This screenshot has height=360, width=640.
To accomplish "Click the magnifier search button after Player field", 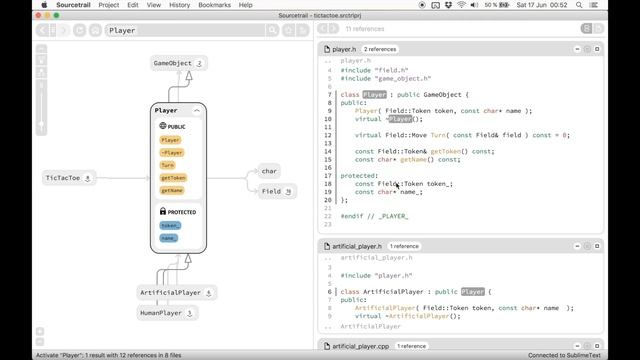I will (x=272, y=30).
